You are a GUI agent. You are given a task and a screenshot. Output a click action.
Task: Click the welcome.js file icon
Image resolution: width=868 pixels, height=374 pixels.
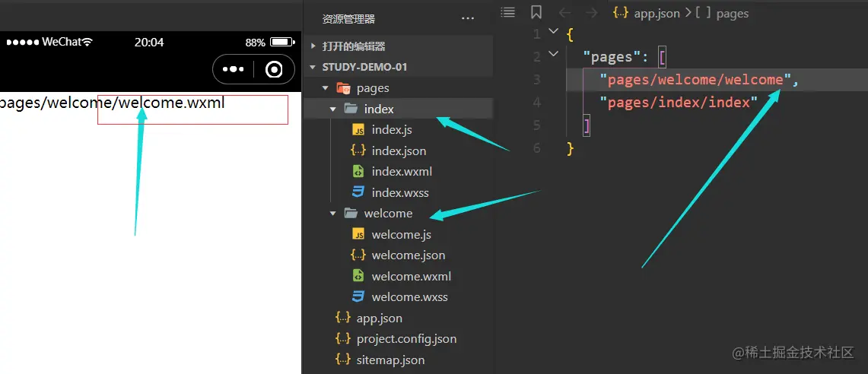358,235
